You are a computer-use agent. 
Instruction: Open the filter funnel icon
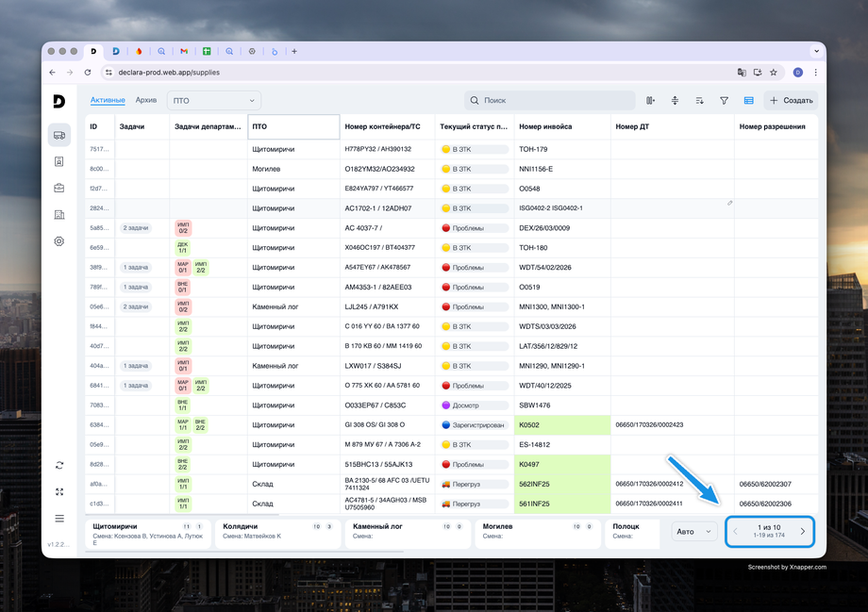coord(724,101)
